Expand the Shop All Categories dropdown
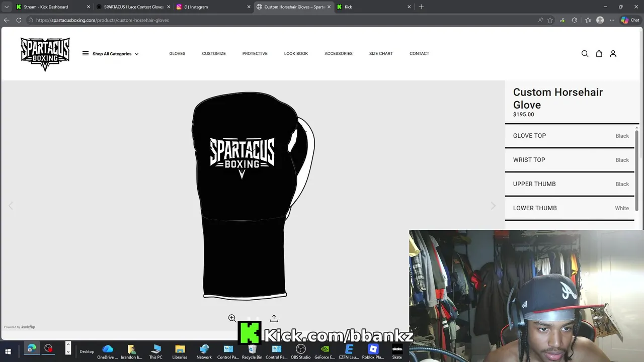Viewport: 644px width, 362px height. pos(115,54)
